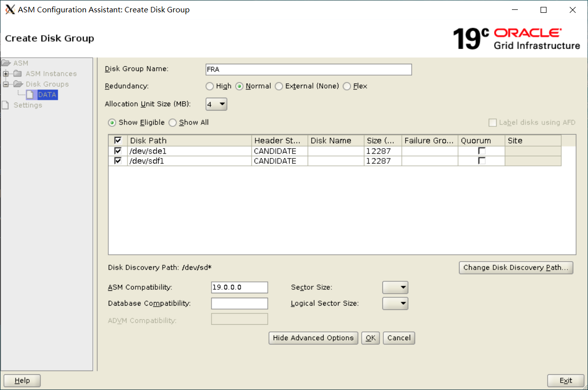Click the Change Disk Discovery Path button

(516, 268)
